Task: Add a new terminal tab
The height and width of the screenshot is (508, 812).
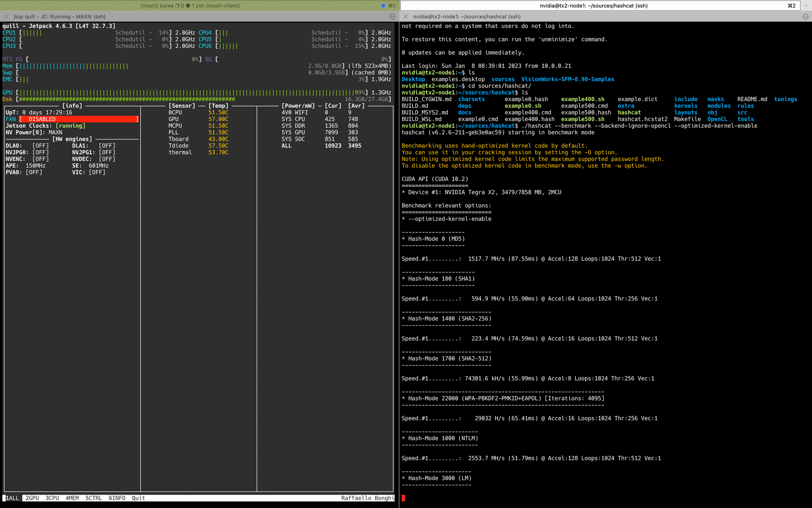Action: coord(806,5)
